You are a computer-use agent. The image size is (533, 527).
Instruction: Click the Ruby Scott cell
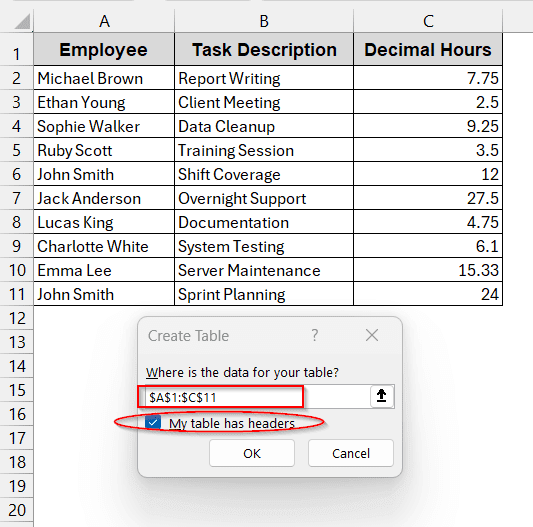104,150
